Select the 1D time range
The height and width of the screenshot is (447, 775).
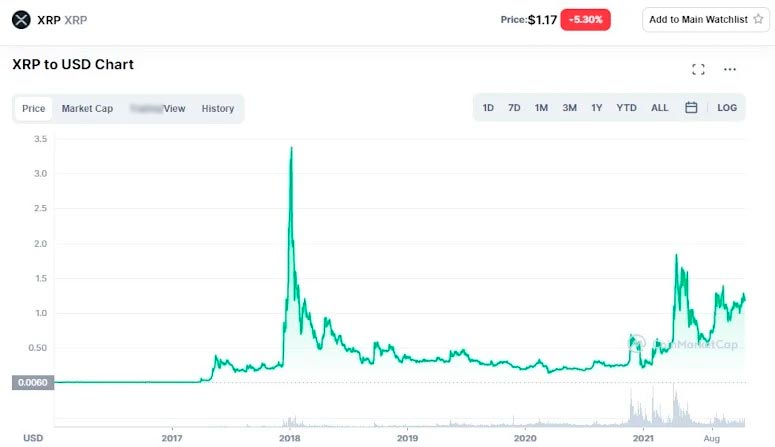click(488, 108)
